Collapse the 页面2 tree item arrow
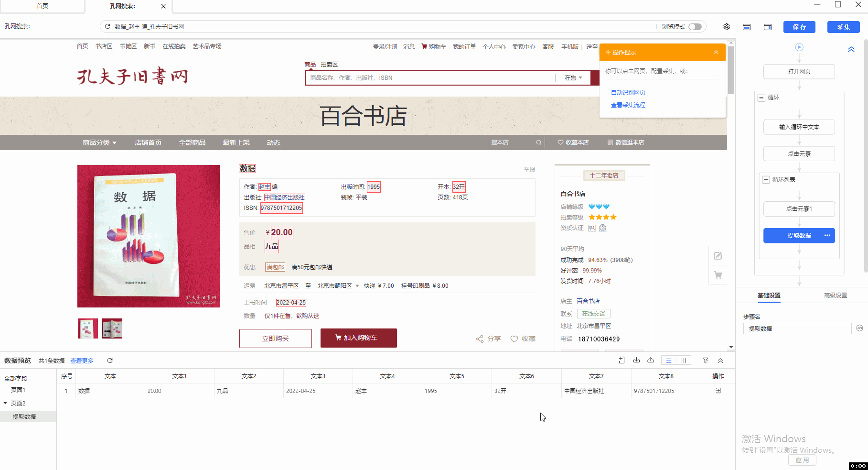 tap(5, 403)
